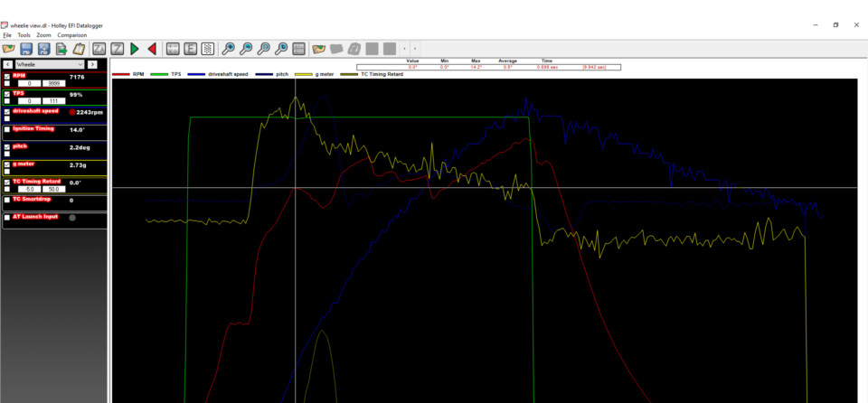Click the driveshaft speed legend label

(x=228, y=74)
